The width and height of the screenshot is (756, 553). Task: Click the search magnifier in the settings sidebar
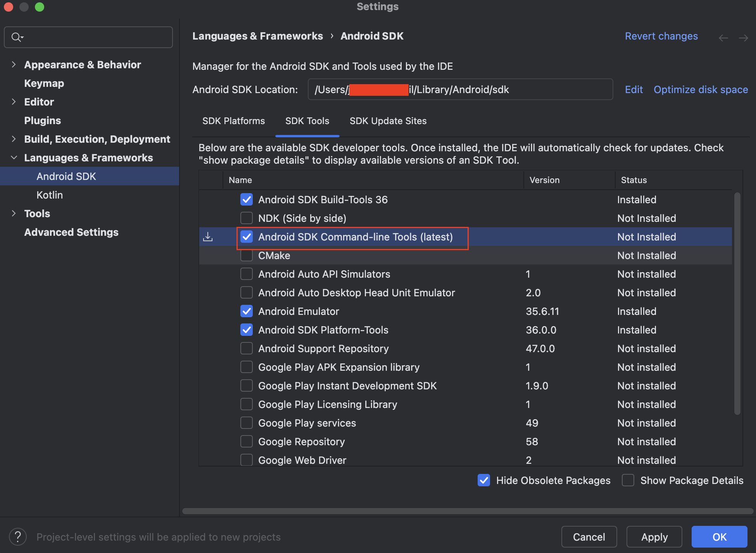[17, 37]
